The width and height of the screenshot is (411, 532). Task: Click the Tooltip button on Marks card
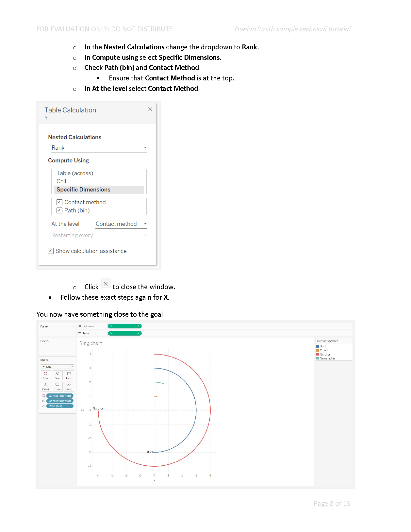(x=57, y=387)
